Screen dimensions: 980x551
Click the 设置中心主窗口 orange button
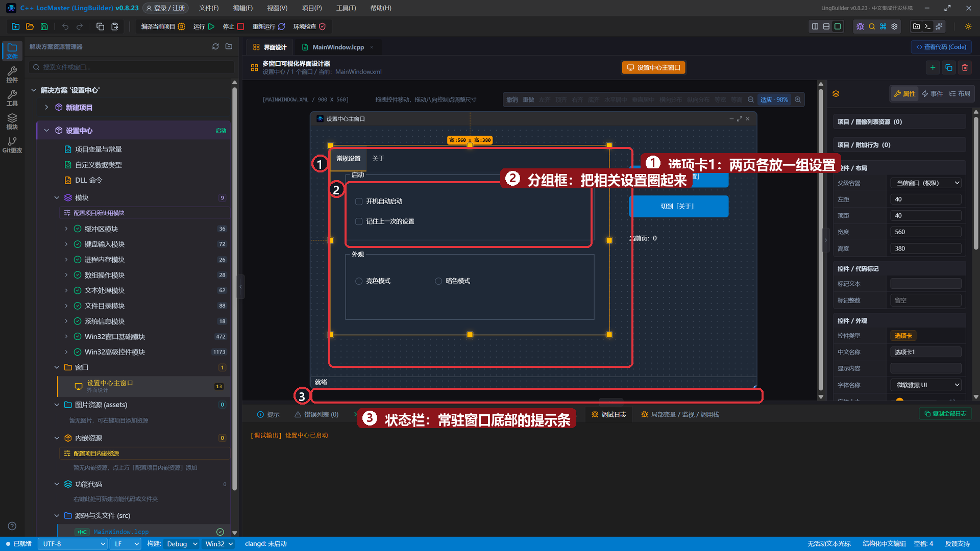click(653, 67)
